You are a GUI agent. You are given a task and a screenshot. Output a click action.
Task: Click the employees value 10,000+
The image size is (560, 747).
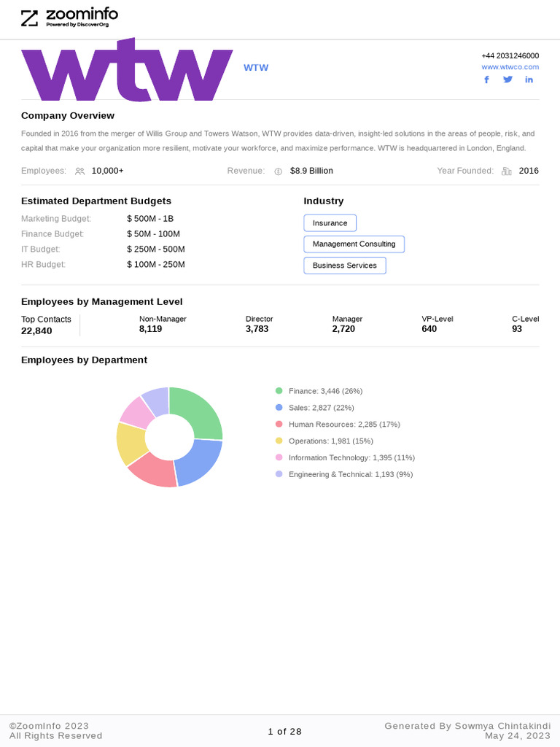pyautogui.click(x=107, y=171)
